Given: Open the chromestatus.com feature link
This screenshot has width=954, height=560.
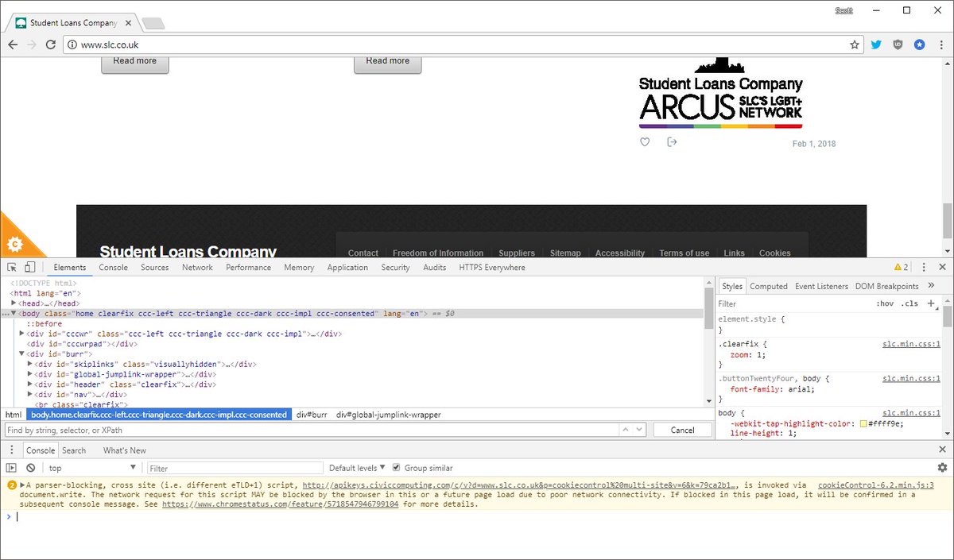Looking at the screenshot, I should pyautogui.click(x=280, y=504).
